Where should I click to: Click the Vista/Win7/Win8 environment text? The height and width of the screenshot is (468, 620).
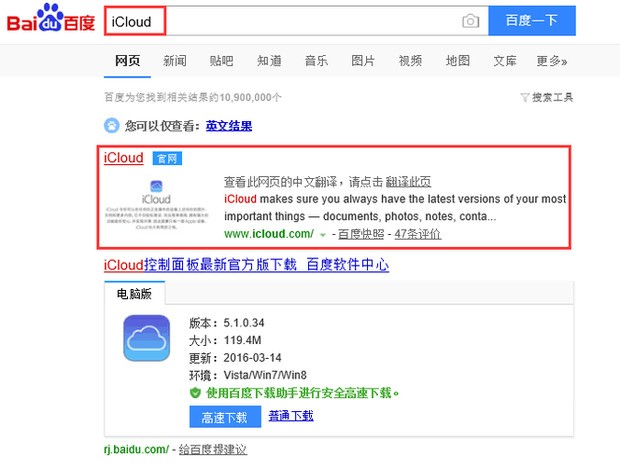coord(265,375)
